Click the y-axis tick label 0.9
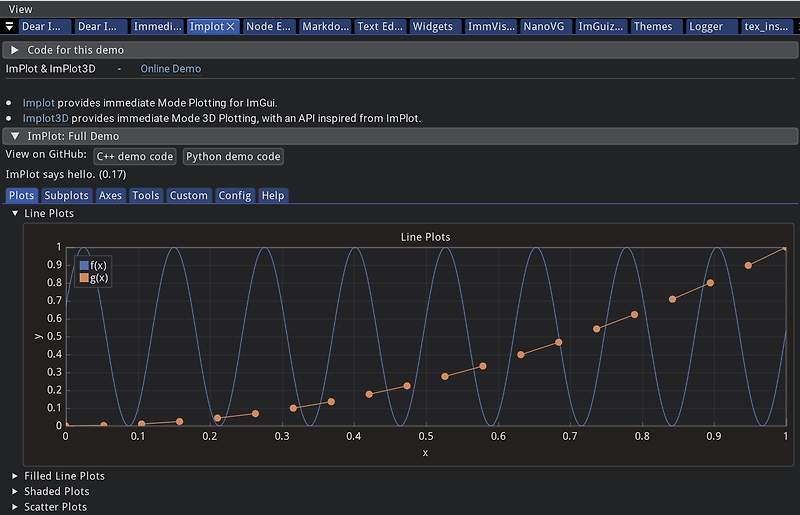The width and height of the screenshot is (800, 515). 55,265
